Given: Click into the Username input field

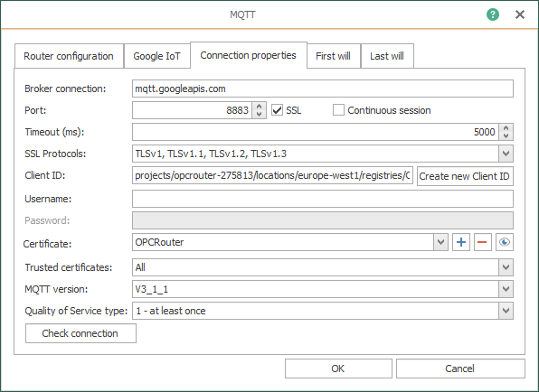Looking at the screenshot, I should [323, 199].
